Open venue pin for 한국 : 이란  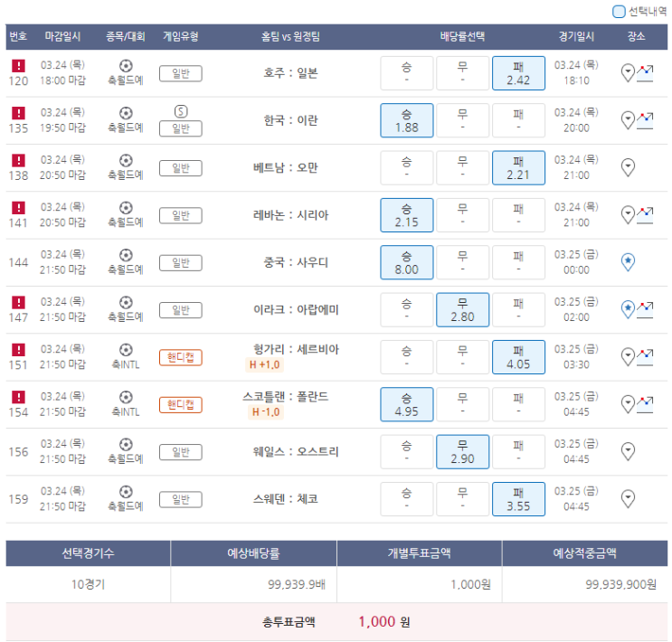pos(628,120)
